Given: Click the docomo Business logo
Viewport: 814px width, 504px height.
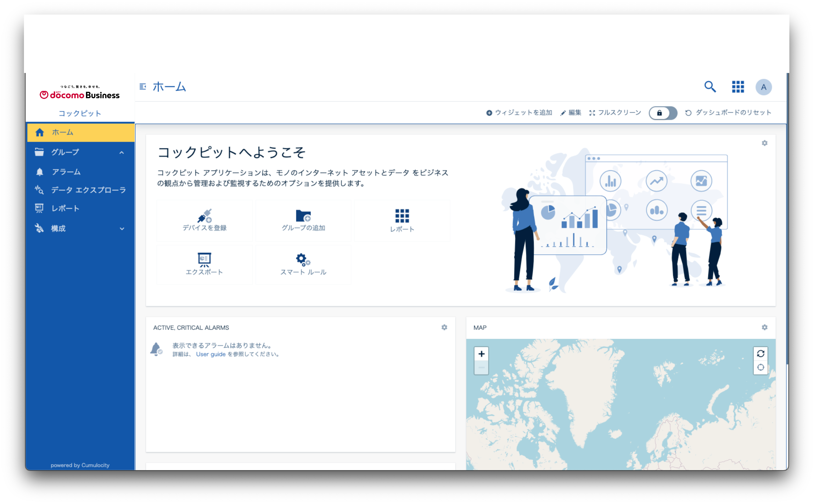Looking at the screenshot, I should tap(80, 92).
